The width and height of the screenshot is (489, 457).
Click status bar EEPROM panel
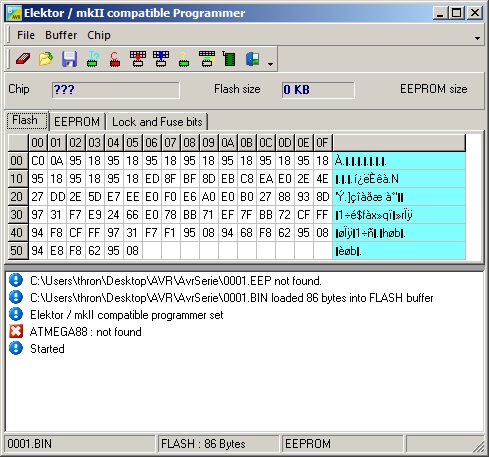point(342,444)
